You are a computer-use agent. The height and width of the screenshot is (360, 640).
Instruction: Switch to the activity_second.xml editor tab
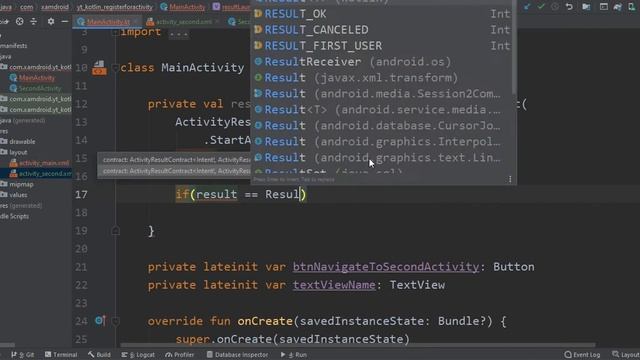[183, 22]
